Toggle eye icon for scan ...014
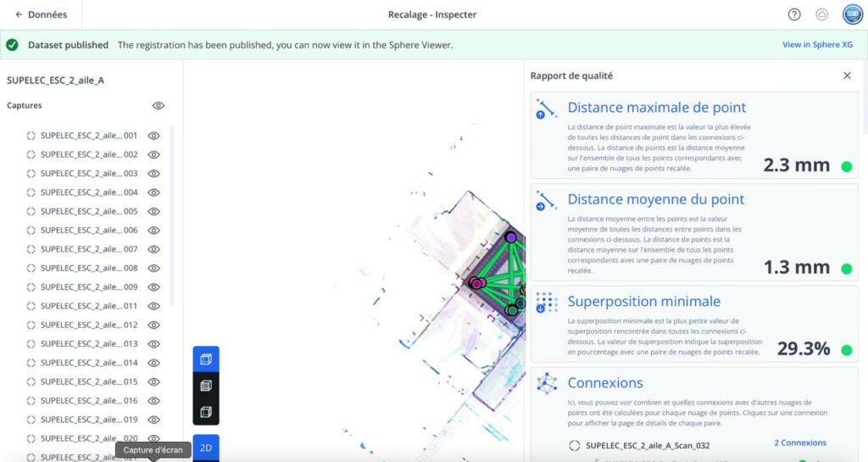The height and width of the screenshot is (462, 868). [154, 363]
